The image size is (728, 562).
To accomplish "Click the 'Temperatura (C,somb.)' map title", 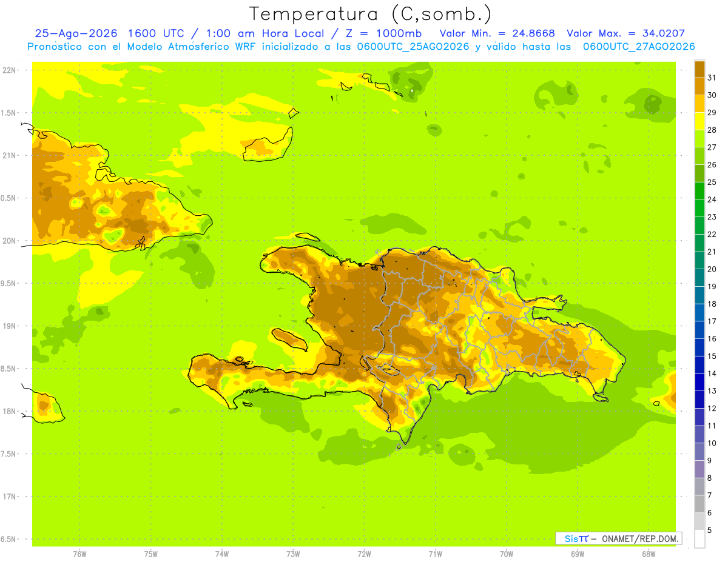I will [371, 14].
